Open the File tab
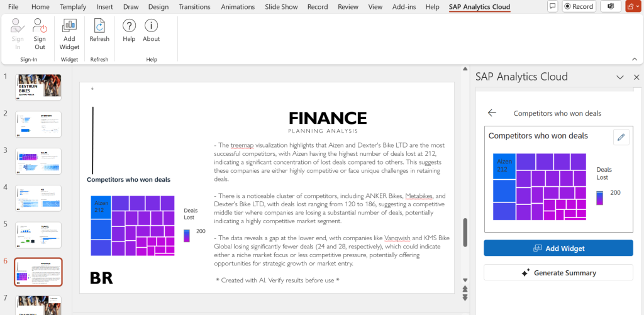 coord(13,6)
